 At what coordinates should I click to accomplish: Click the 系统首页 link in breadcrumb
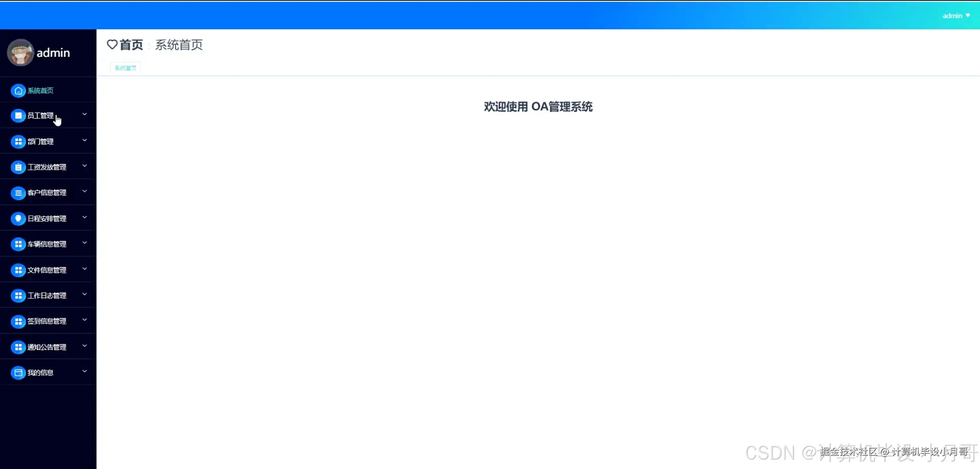179,45
